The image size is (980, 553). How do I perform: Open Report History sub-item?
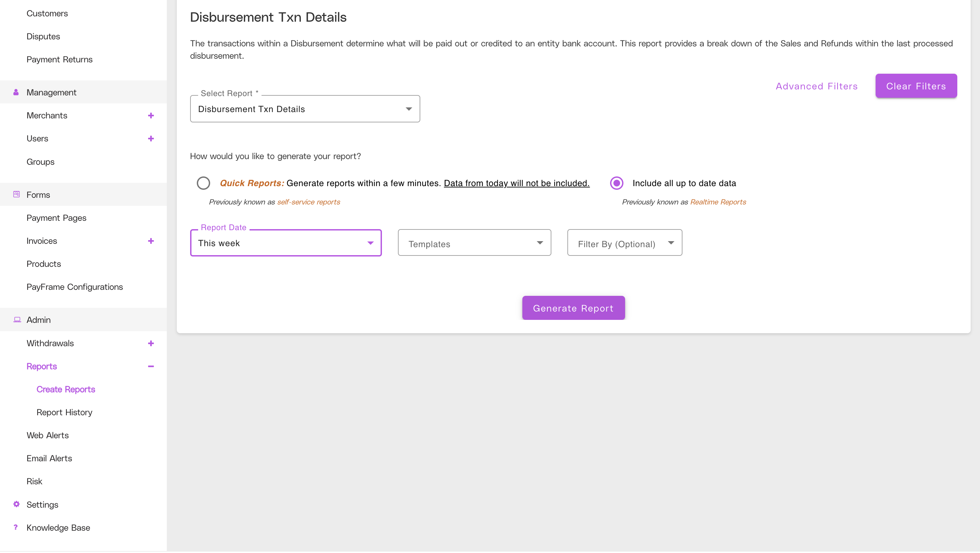click(x=64, y=412)
